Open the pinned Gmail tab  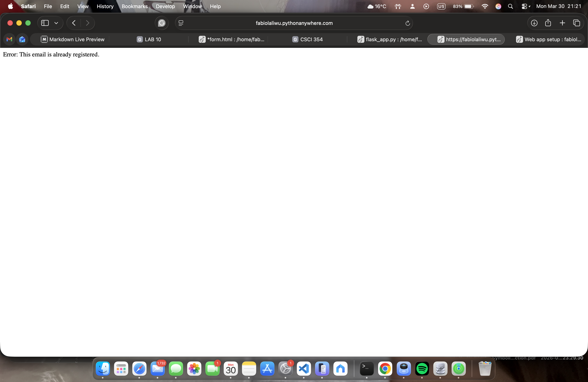9,39
